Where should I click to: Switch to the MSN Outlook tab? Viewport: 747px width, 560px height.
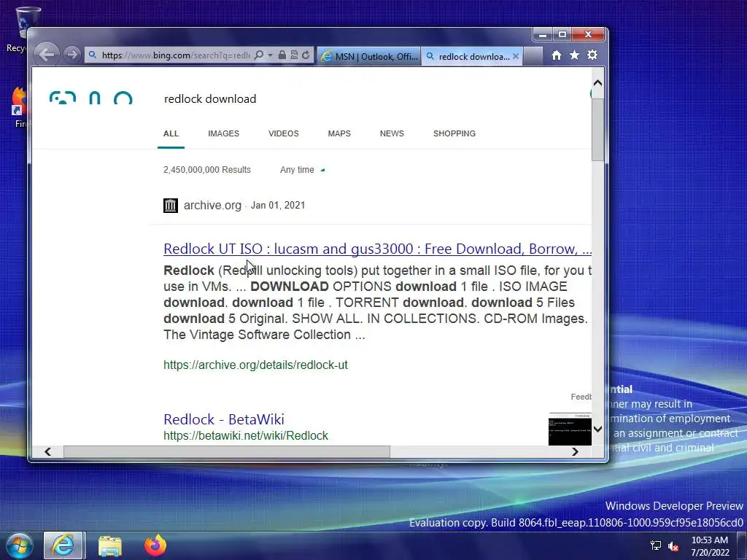(x=369, y=56)
